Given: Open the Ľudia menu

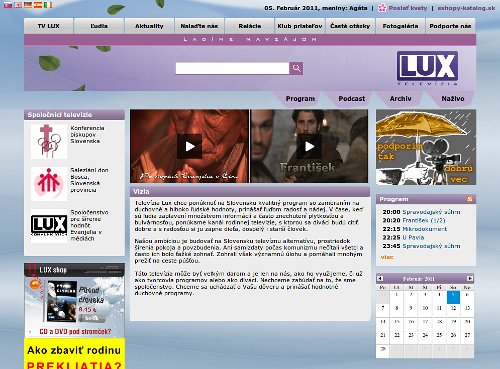Looking at the screenshot, I should tap(99, 26).
